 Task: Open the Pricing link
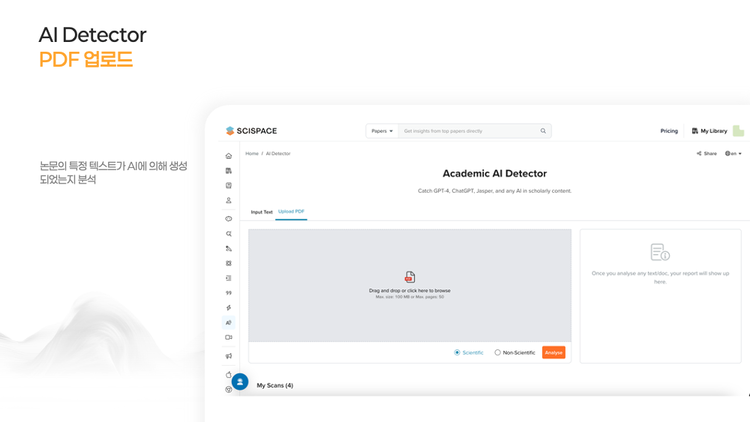tap(669, 131)
